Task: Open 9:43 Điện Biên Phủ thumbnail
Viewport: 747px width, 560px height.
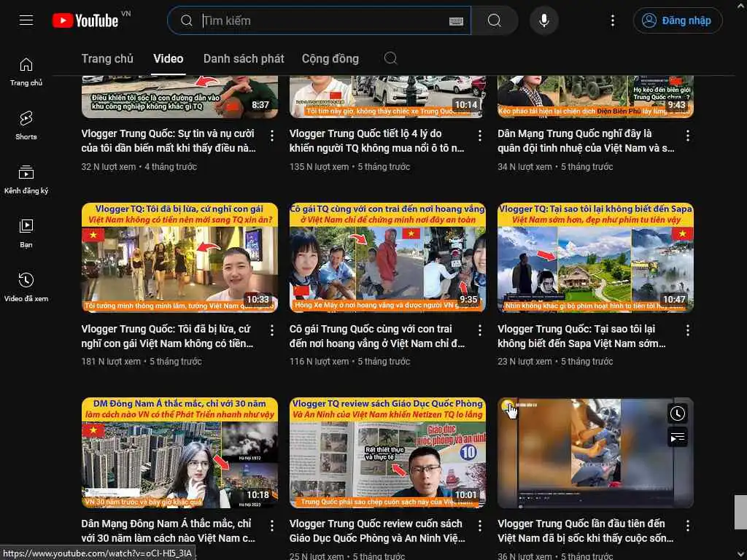Action: pyautogui.click(x=595, y=97)
